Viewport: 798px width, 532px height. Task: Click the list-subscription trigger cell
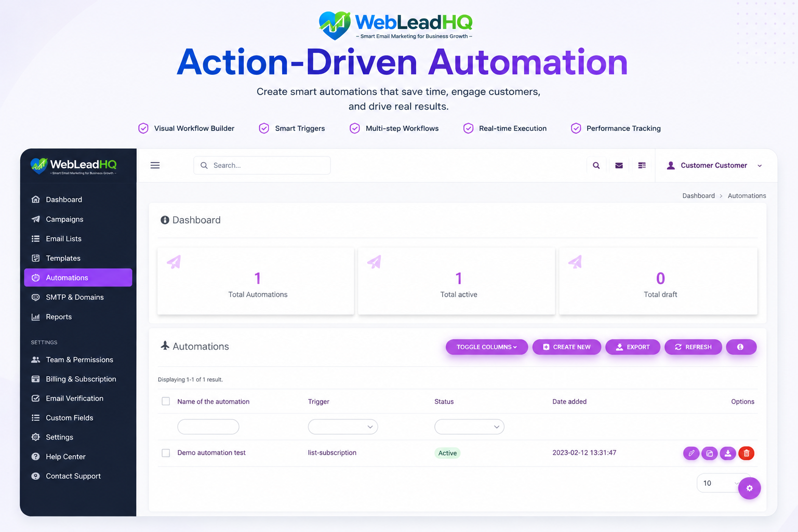point(332,453)
